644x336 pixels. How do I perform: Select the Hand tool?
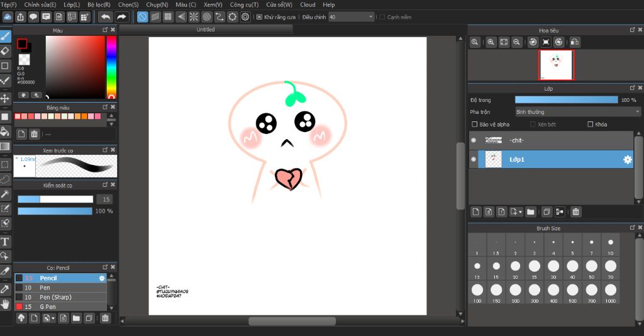(5, 305)
